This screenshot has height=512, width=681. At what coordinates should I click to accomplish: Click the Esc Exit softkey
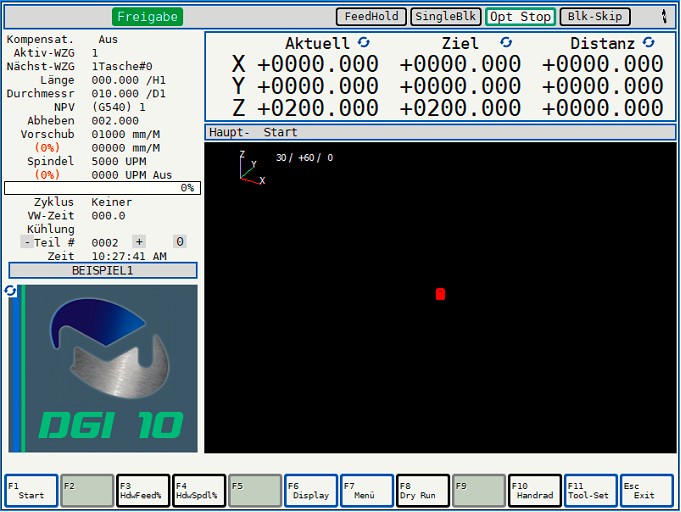[647, 491]
